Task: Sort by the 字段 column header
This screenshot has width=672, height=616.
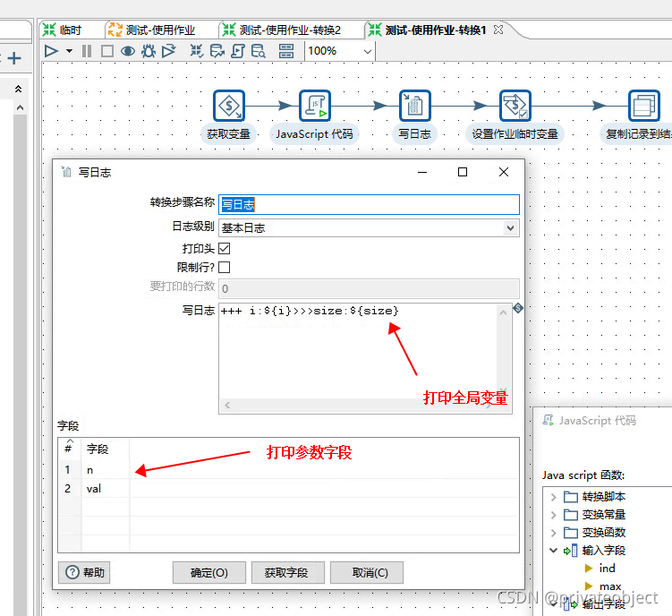Action: click(x=106, y=449)
